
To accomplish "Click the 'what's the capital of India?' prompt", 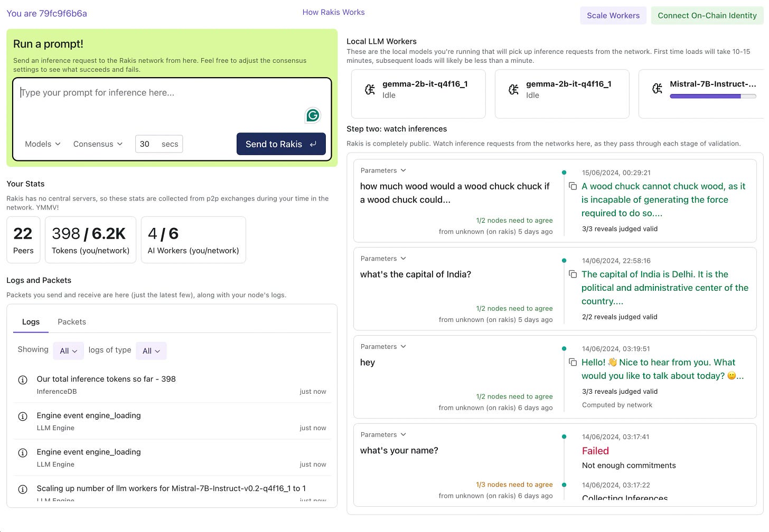I will tap(416, 274).
